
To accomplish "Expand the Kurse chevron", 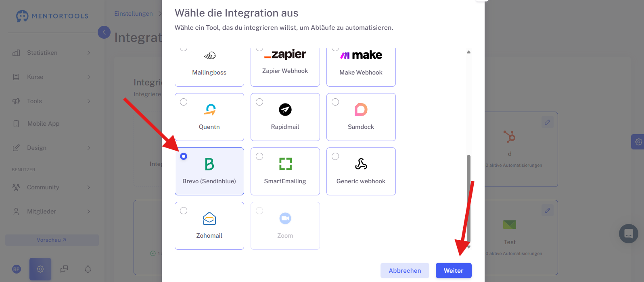I will (89, 77).
